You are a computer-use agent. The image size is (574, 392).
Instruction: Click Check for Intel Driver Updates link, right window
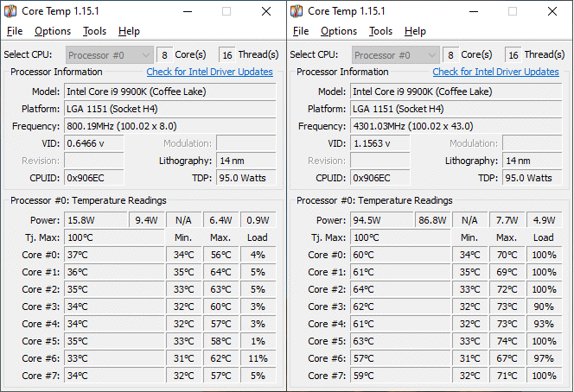coord(496,72)
